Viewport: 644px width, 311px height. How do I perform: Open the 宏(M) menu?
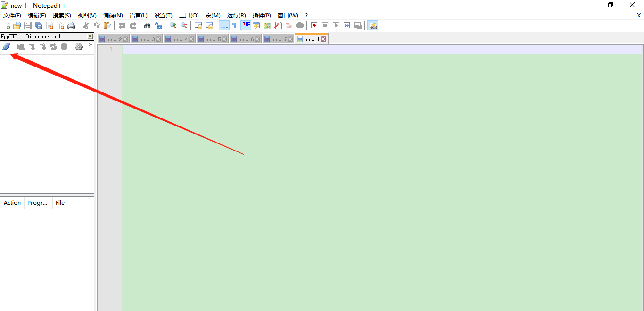(213, 16)
